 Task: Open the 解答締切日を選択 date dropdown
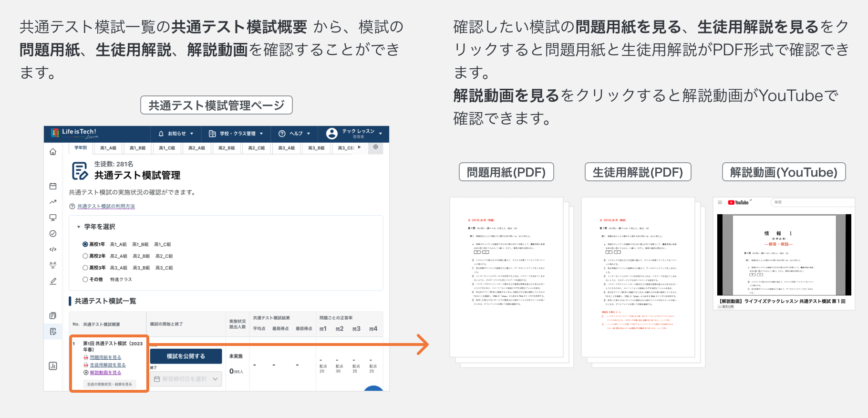click(186, 379)
